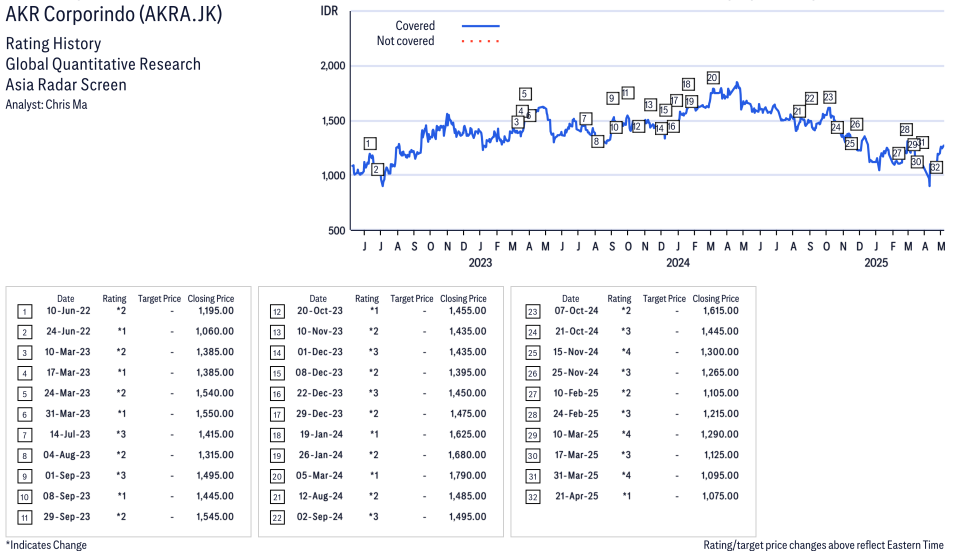Image resolution: width=955 pixels, height=551 pixels.
Task: Click chart marker 2 near the June 2022 low
Action: click(x=377, y=169)
